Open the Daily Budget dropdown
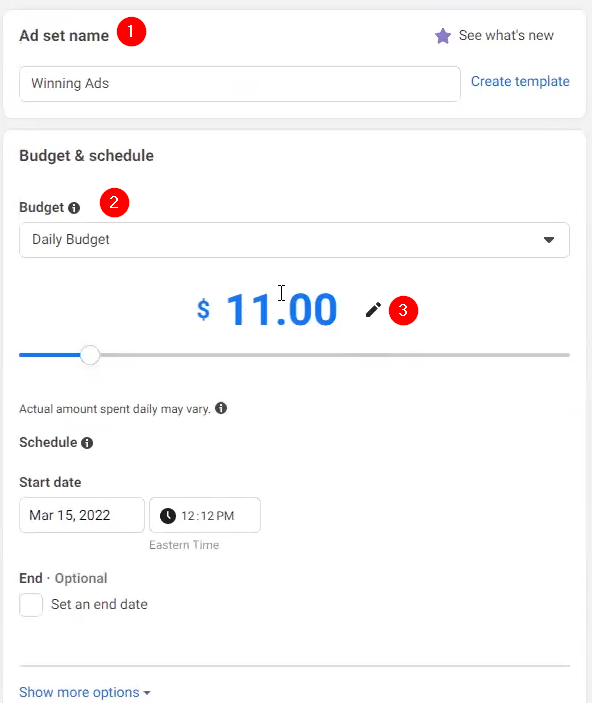592x703 pixels. (294, 240)
